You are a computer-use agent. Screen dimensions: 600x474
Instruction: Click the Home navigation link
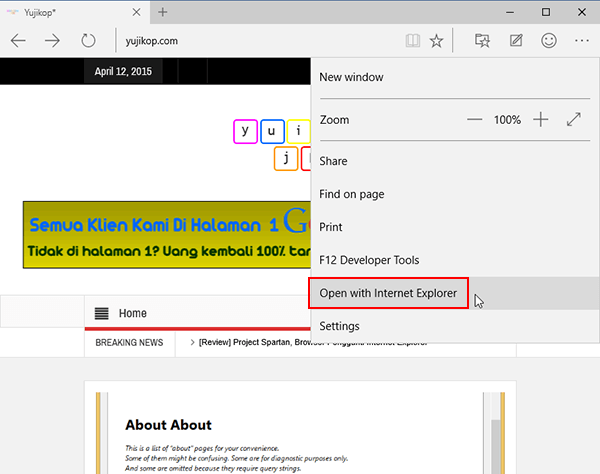coord(132,313)
